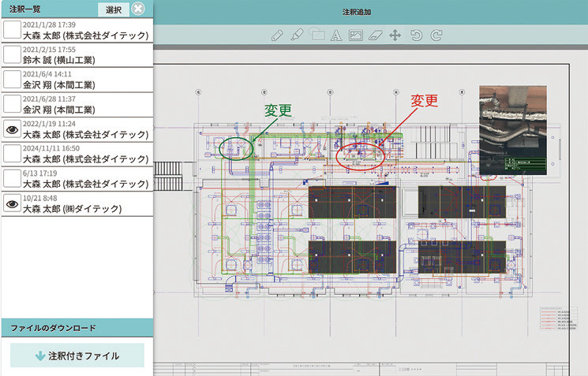Close the annotation list panel

(138, 9)
